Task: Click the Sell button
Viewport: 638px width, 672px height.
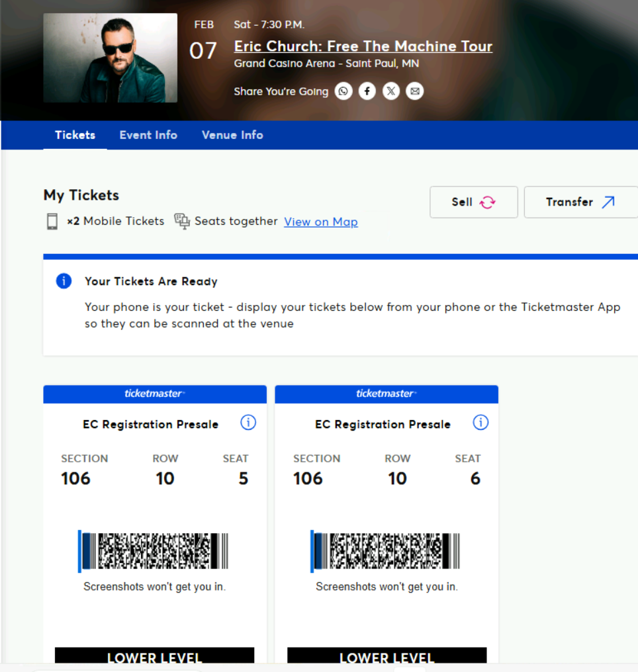Action: click(x=474, y=202)
